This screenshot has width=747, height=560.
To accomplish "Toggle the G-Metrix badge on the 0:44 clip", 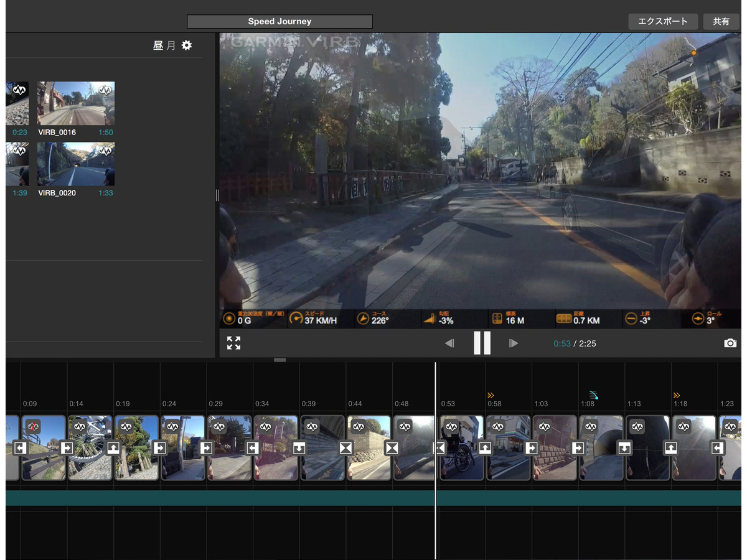I will coord(358,427).
